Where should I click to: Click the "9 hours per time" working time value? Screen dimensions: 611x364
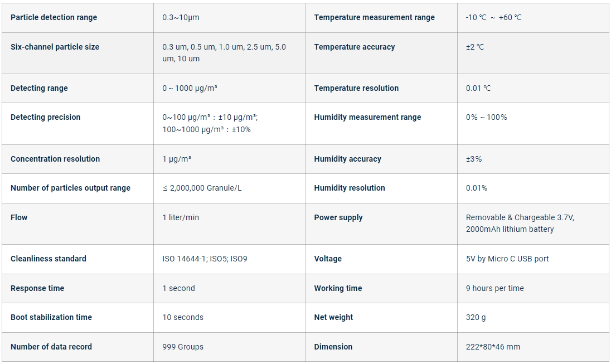(495, 288)
